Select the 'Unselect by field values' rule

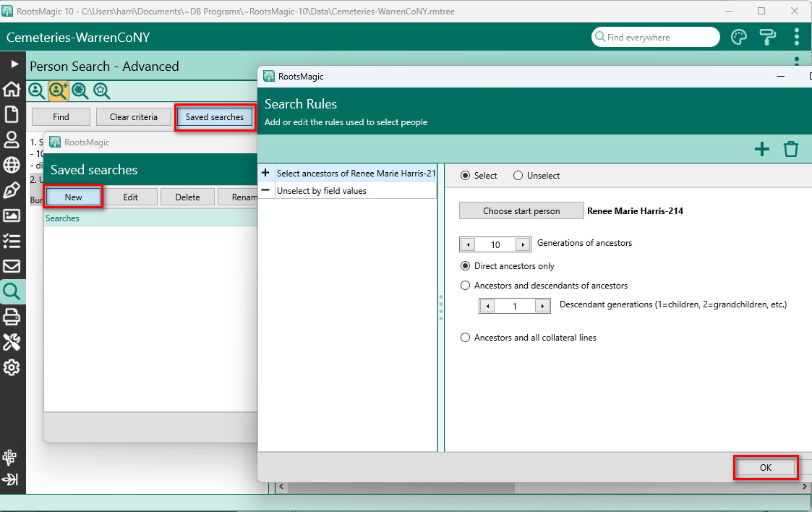point(348,190)
